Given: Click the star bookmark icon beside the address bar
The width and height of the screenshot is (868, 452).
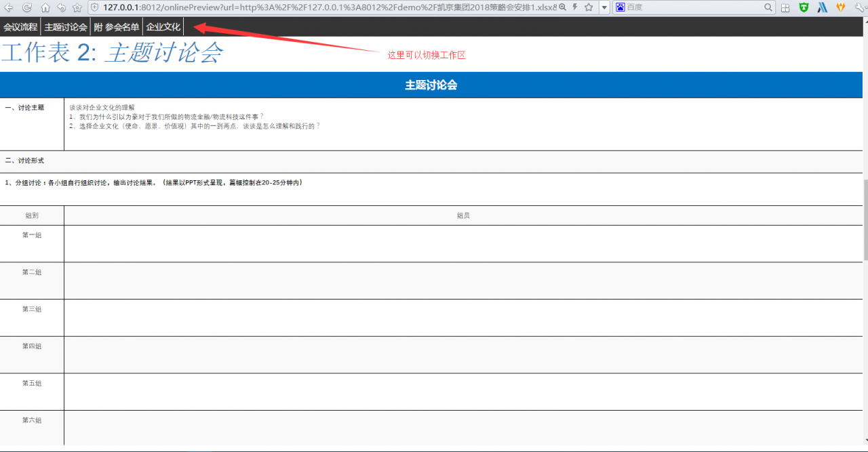Looking at the screenshot, I should 77,7.
